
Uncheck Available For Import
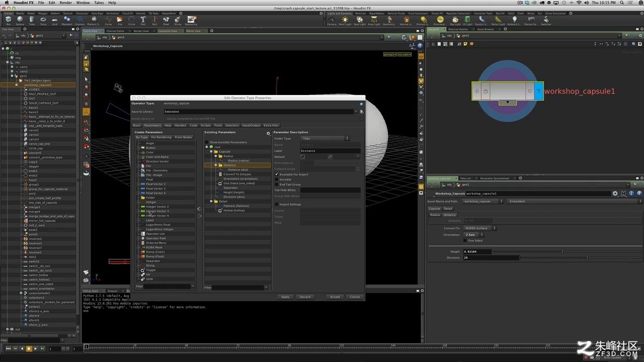(x=276, y=174)
